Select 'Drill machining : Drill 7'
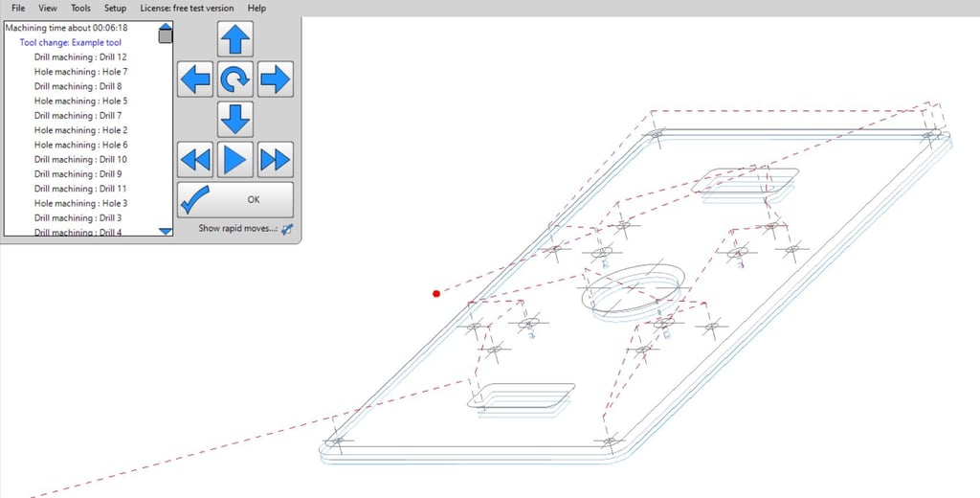Viewport: 980px width, 498px height. coord(78,115)
